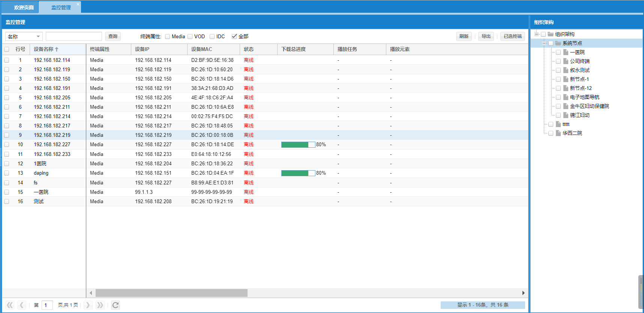The image size is (644, 313).
Task: Click the right panel vertical scrollbar
Action: coord(641,292)
